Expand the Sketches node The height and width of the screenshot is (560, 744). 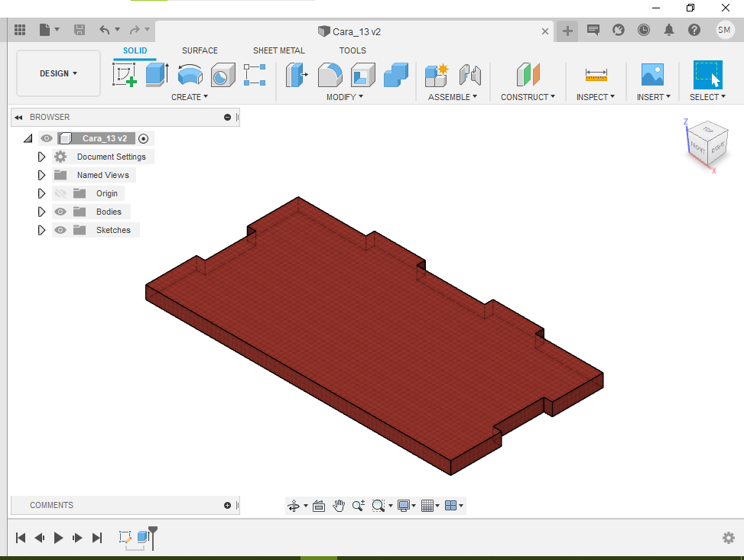pyautogui.click(x=41, y=230)
